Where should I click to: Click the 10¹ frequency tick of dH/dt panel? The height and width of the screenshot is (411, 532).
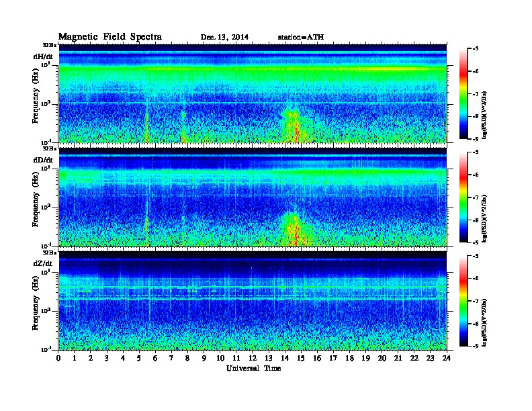tap(46, 64)
